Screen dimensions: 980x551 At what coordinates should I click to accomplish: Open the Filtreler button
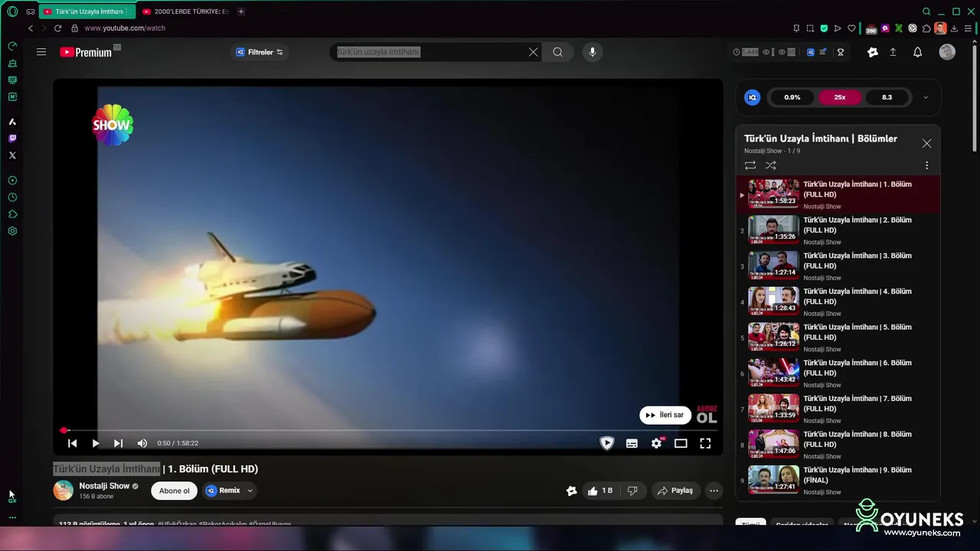click(260, 52)
